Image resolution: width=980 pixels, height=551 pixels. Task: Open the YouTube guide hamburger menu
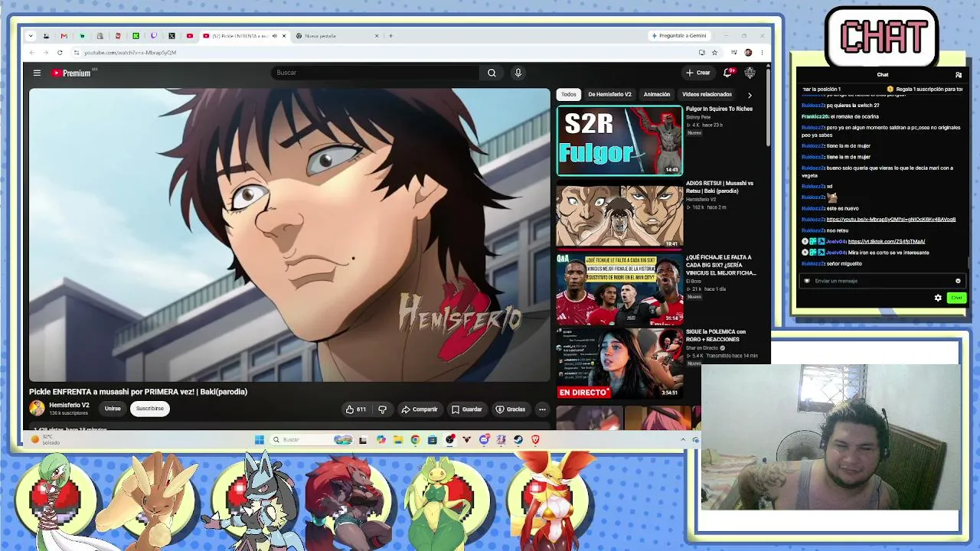pyautogui.click(x=37, y=73)
